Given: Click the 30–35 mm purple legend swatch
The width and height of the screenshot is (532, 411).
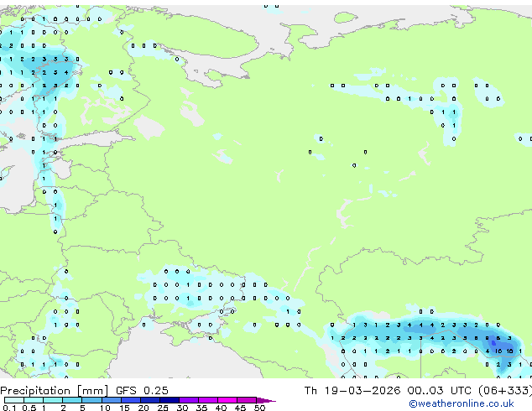Looking at the screenshot, I should point(188,400).
